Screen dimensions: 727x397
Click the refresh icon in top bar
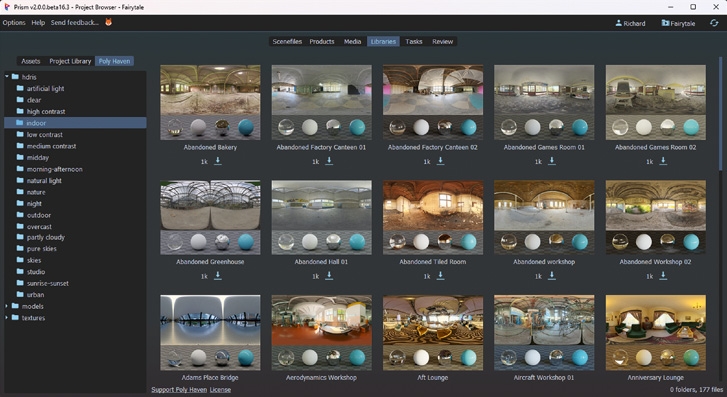(714, 23)
